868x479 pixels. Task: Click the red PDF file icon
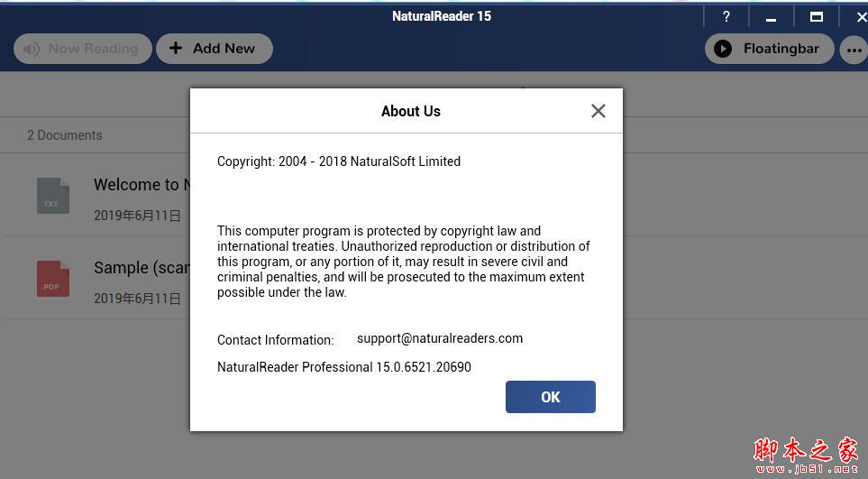point(53,279)
